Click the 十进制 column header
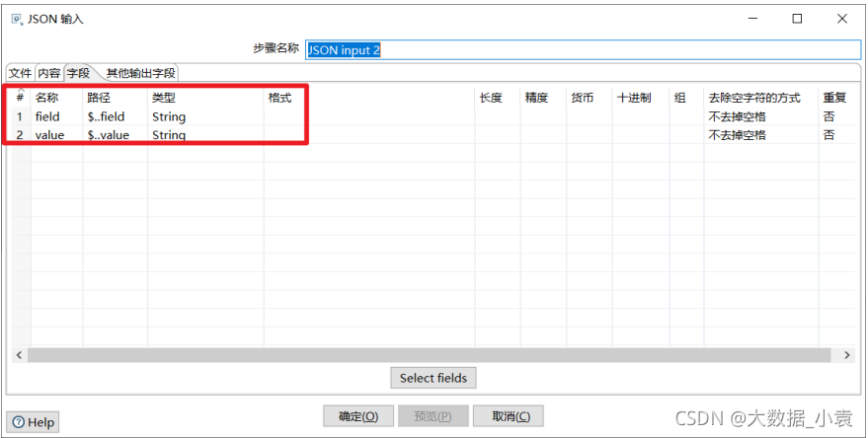 [641, 98]
